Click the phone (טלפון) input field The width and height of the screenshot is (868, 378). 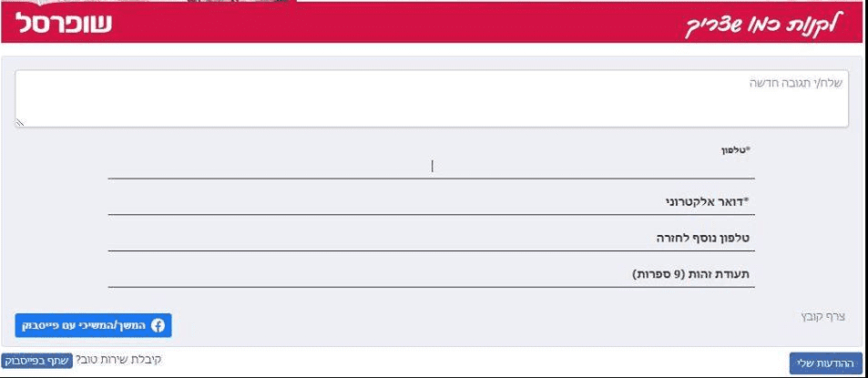[431, 167]
